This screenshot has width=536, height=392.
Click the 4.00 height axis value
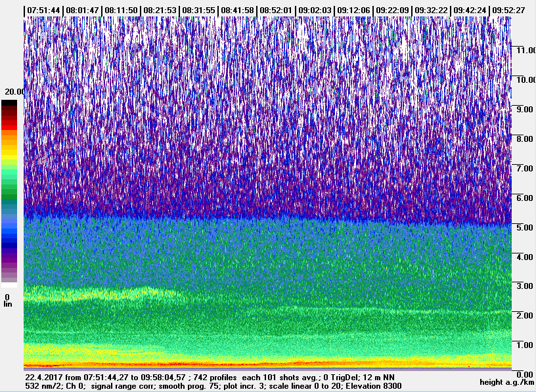click(525, 257)
